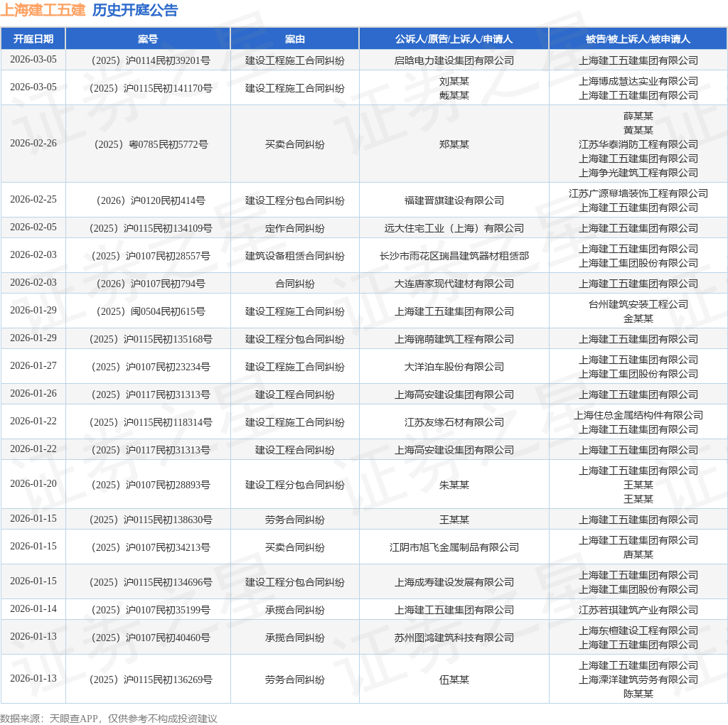Click plaintiff 苏州图鸿建筑科技有限公司
This screenshot has width=728, height=725.
[454, 638]
